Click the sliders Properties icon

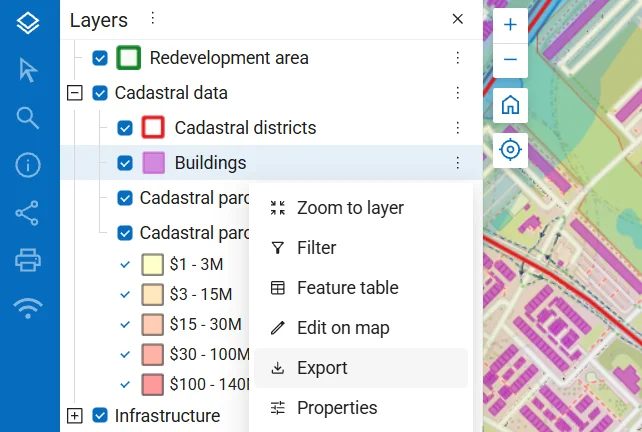pyautogui.click(x=278, y=408)
